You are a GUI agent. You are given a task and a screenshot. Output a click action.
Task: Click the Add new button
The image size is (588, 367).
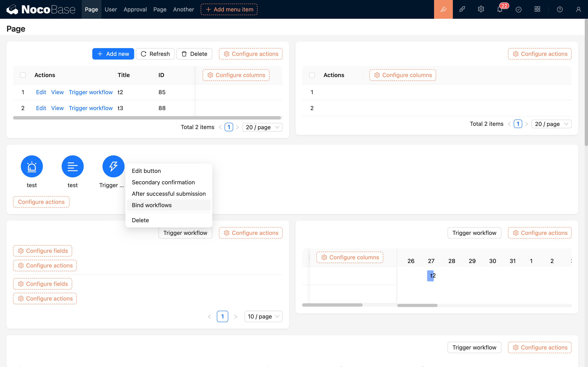pyautogui.click(x=113, y=54)
